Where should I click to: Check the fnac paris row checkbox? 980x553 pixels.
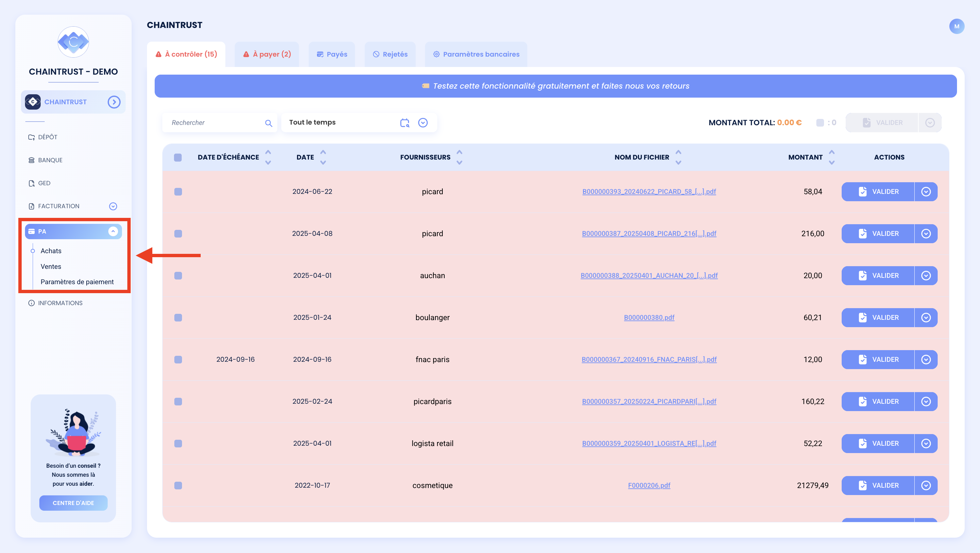coord(178,359)
